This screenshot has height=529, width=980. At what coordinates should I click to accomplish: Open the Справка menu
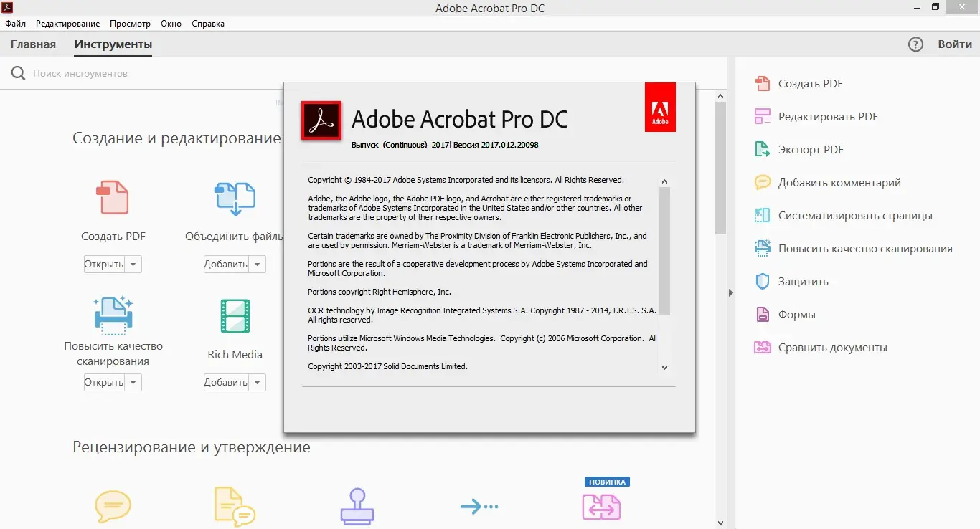pyautogui.click(x=208, y=24)
